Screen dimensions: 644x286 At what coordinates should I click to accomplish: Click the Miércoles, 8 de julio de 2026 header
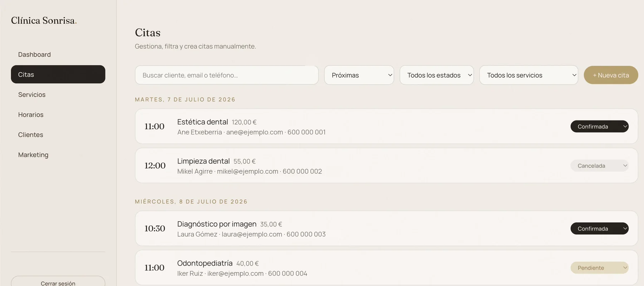[x=191, y=202]
